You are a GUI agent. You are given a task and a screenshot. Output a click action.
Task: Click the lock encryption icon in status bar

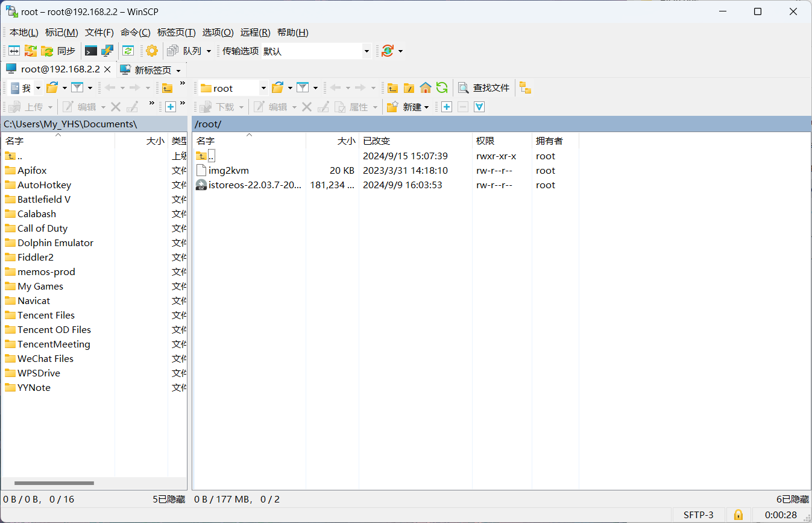pyautogui.click(x=738, y=515)
